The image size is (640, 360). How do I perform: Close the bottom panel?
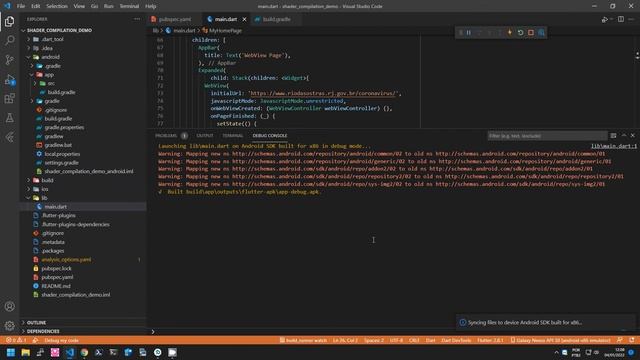tap(633, 136)
